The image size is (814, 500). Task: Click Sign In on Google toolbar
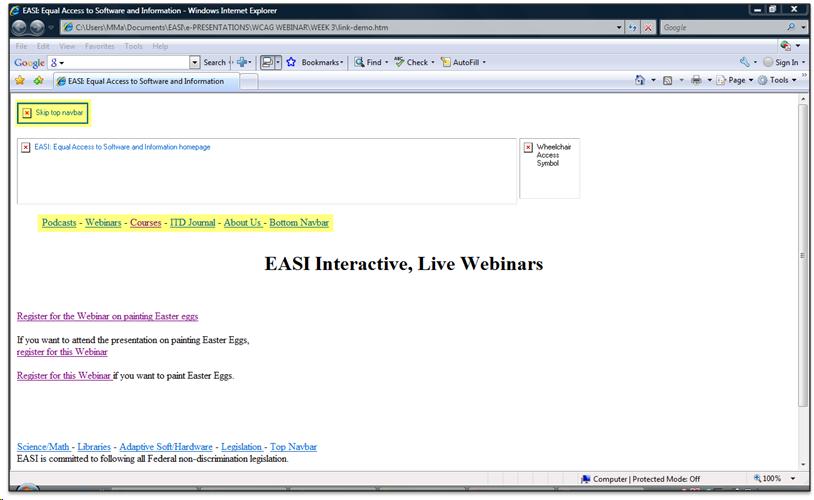click(x=781, y=62)
